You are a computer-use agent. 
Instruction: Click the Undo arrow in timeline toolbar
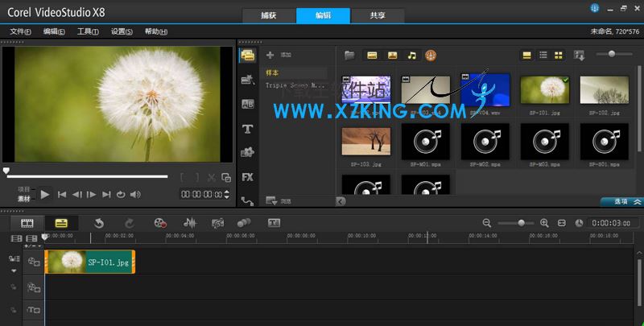click(98, 223)
